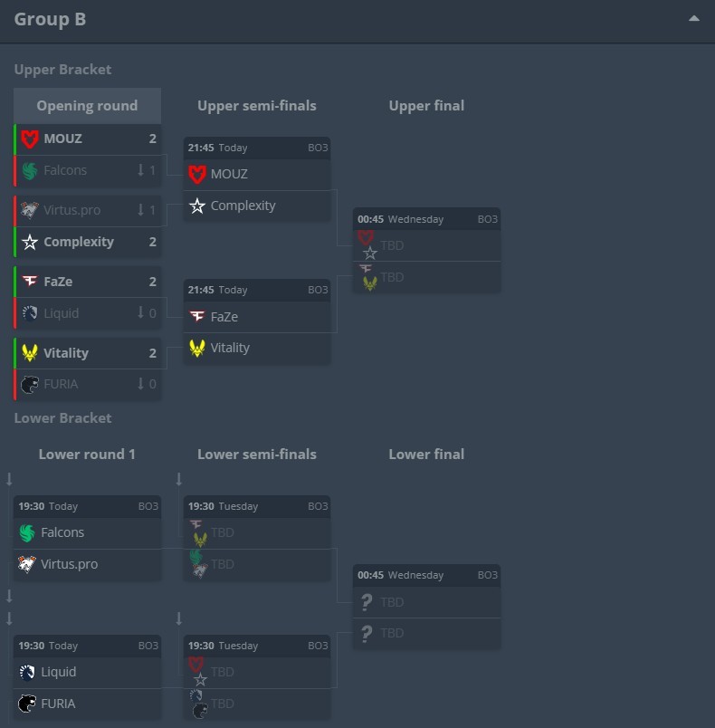The width and height of the screenshot is (715, 728).
Task: Collapse the Group B section arrow
Action: pos(693,19)
